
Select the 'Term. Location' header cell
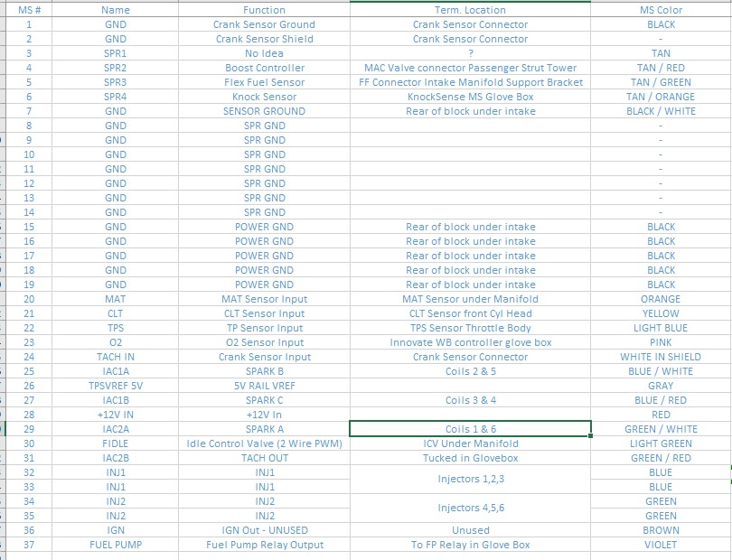(x=470, y=10)
